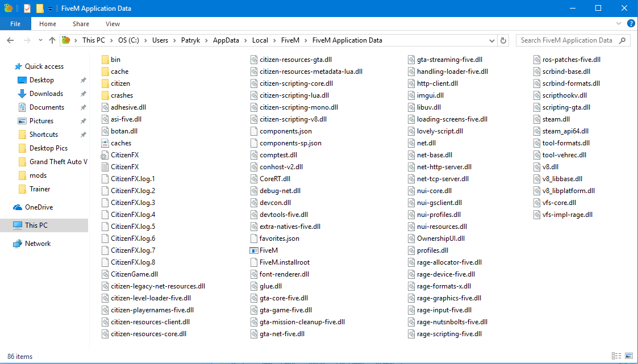Open the Home ribbon tab

pyautogui.click(x=48, y=24)
